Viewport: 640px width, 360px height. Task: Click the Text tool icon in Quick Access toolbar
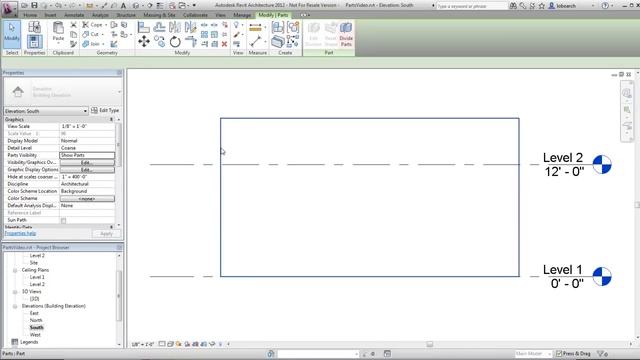pyautogui.click(x=123, y=6)
